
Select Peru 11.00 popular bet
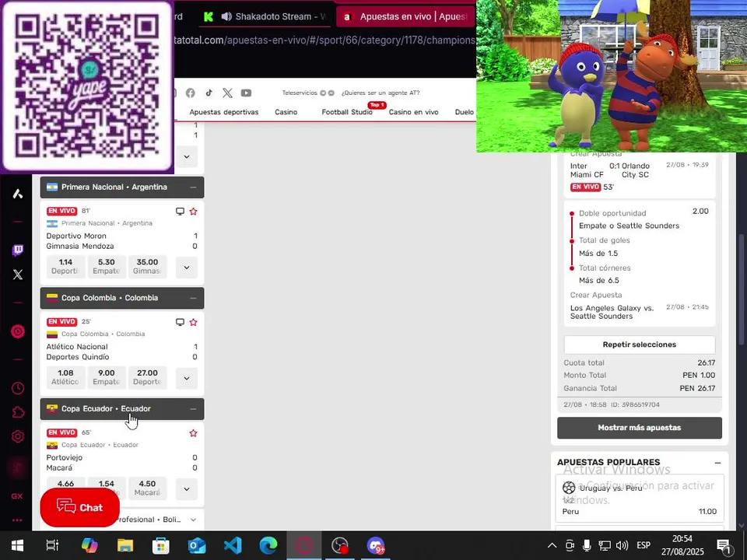coord(640,512)
